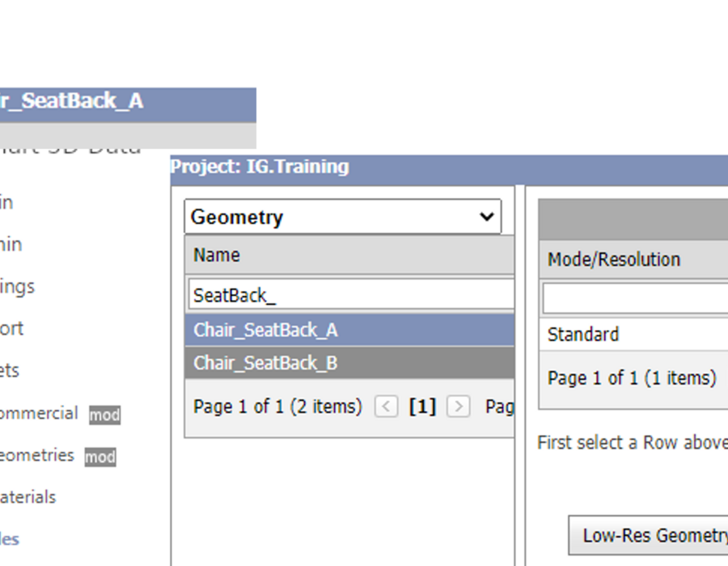This screenshot has height=566, width=728.
Task: Go to next page arrow in pager
Action: click(x=459, y=407)
